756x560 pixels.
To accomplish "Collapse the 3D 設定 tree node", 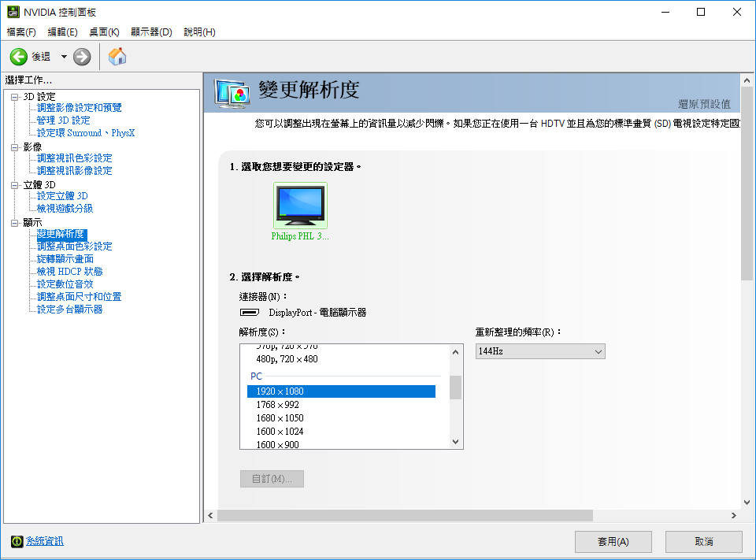I will coord(14,97).
